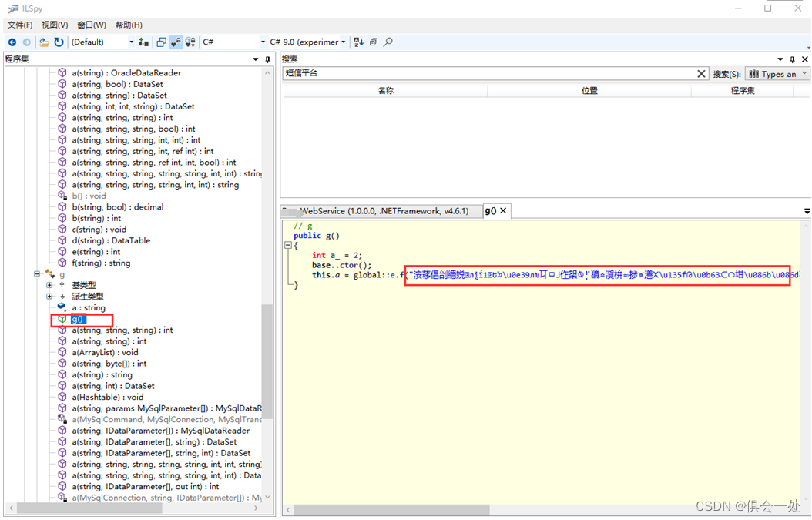Switch to the WebService assembly tab
Viewport: 812px width, 520px height.
point(381,211)
